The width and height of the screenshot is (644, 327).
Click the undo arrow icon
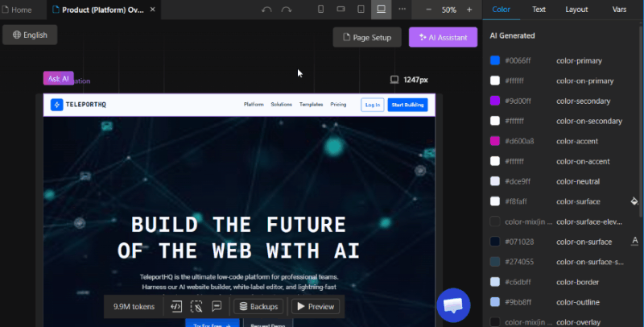coord(266,10)
